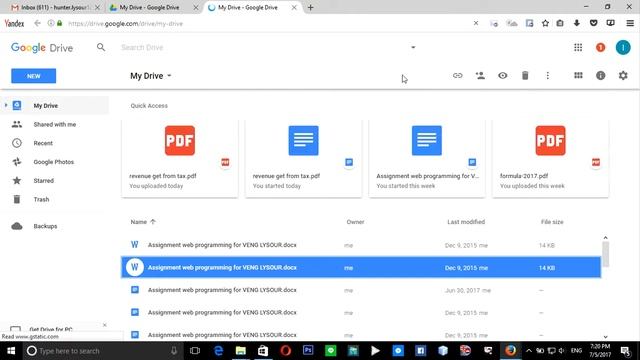
Task: Click the file list scrollbar thumb
Action: tap(605, 254)
